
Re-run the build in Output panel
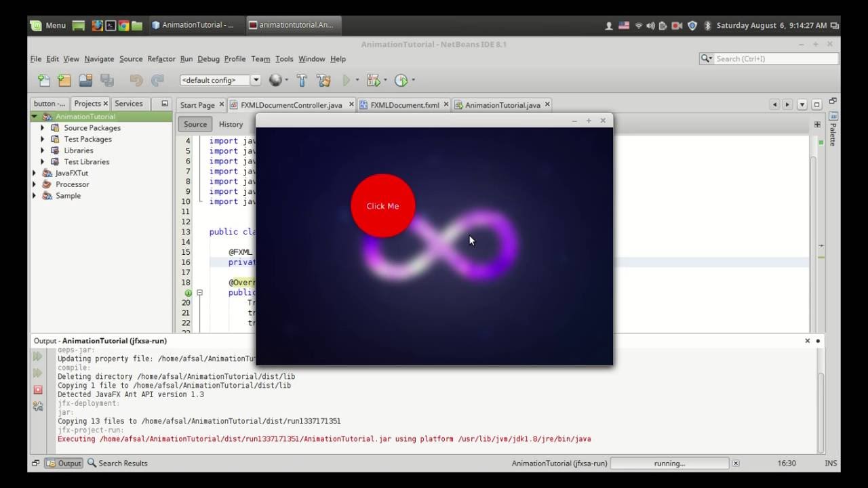point(38,356)
